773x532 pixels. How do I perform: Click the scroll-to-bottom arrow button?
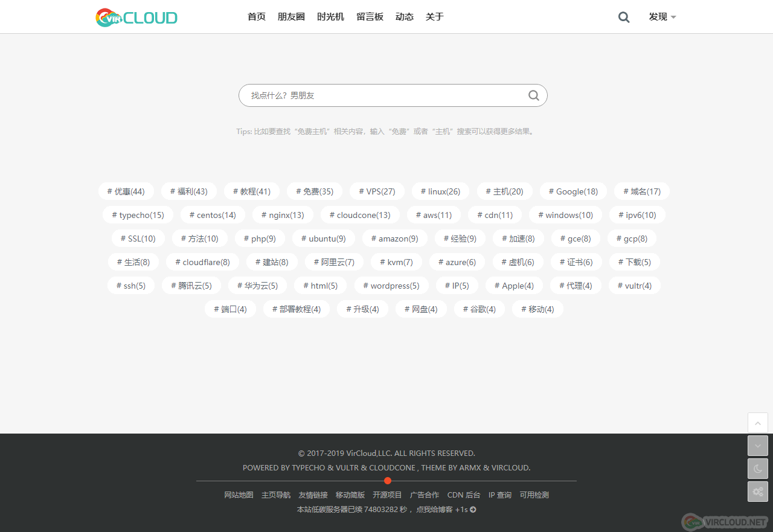(x=758, y=446)
